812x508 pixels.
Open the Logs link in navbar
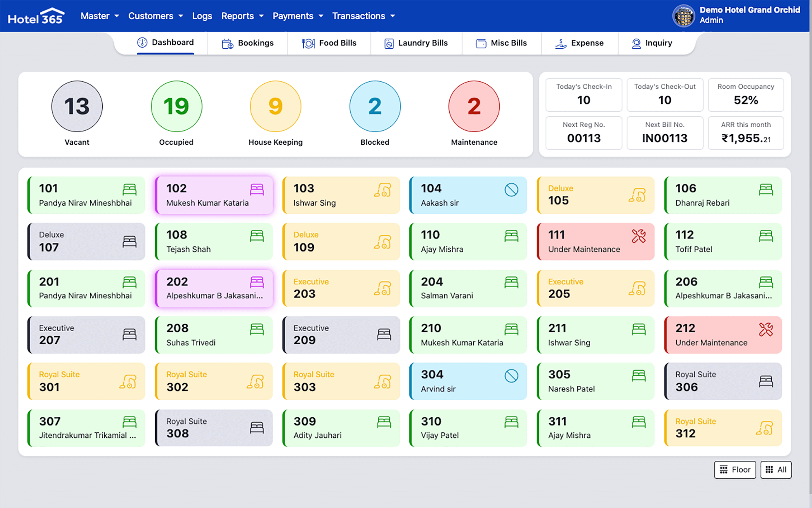[x=202, y=16]
